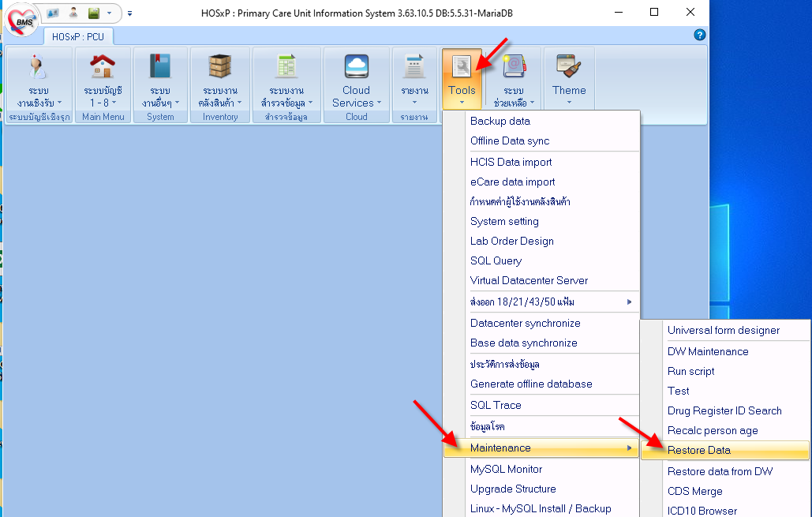Select Backup data from Tools menu
The width and height of the screenshot is (812, 517).
(x=541, y=122)
